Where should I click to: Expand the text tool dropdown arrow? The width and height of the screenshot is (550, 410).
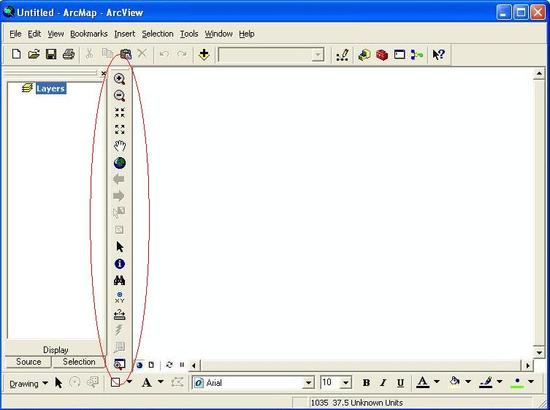click(161, 382)
